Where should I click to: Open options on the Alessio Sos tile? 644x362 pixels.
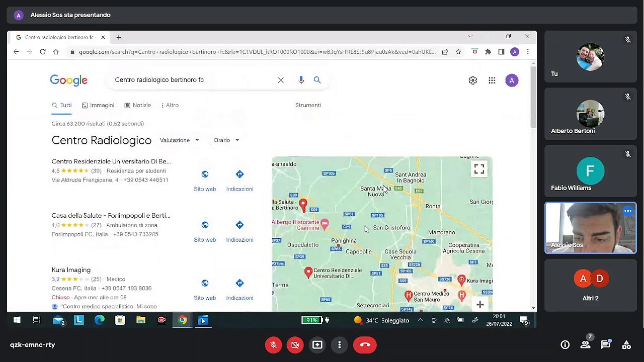[x=628, y=212]
